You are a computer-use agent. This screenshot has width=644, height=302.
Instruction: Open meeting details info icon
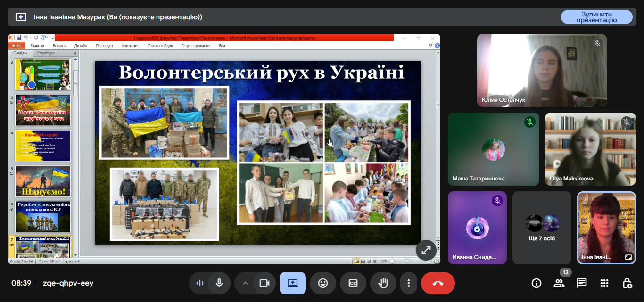[536, 283]
